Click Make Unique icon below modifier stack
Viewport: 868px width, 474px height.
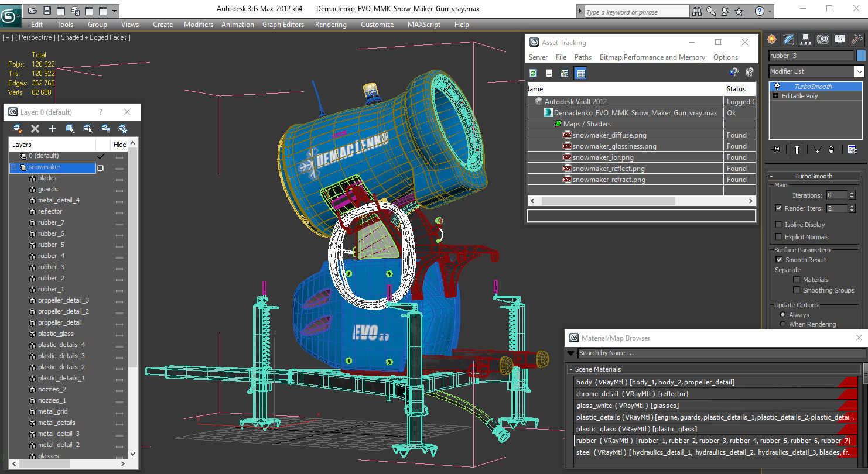tap(818, 150)
